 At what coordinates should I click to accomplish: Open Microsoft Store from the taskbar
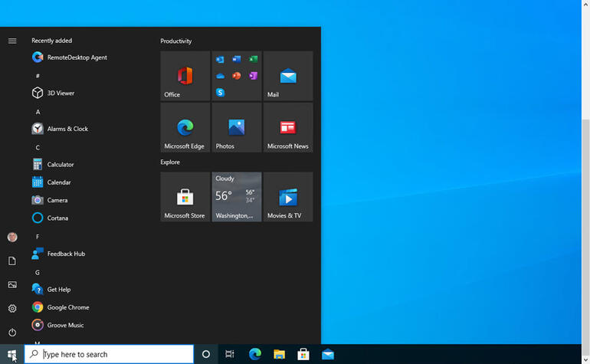303,354
